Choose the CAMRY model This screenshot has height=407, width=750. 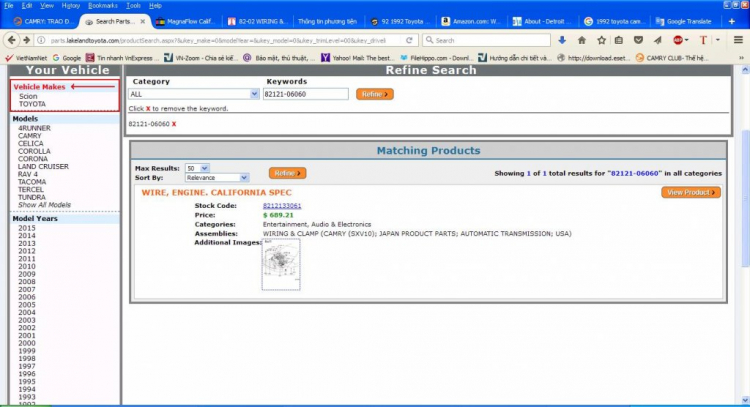pyautogui.click(x=30, y=136)
